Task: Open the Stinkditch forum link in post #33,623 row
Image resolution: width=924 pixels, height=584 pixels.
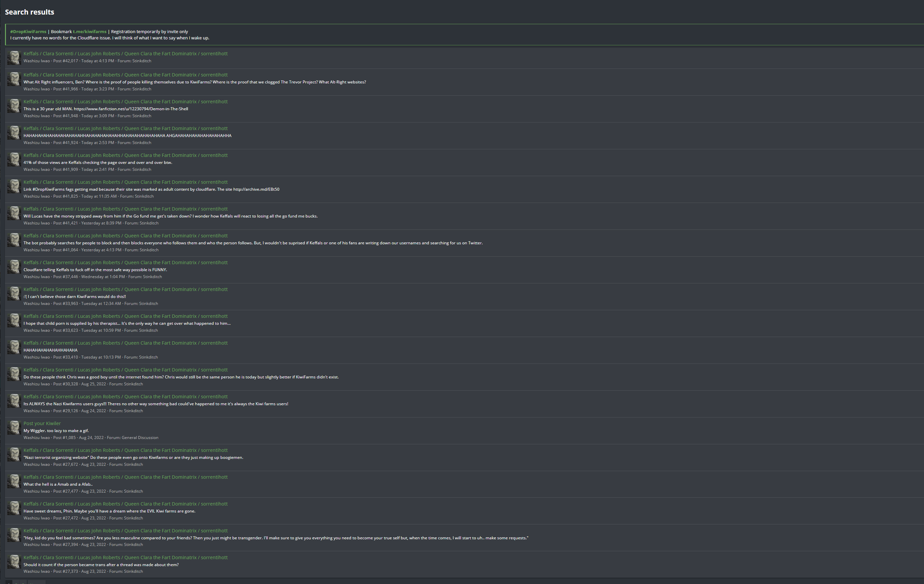Action: 149,330
